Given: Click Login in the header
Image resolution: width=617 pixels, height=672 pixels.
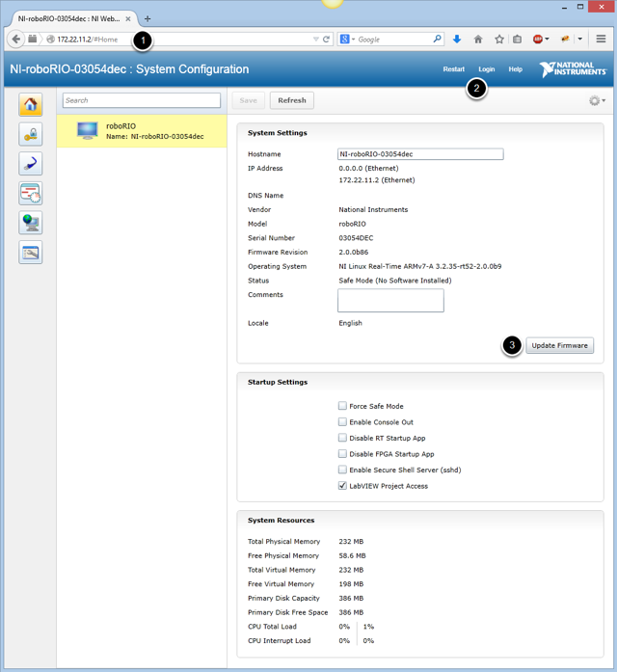Looking at the screenshot, I should (486, 69).
